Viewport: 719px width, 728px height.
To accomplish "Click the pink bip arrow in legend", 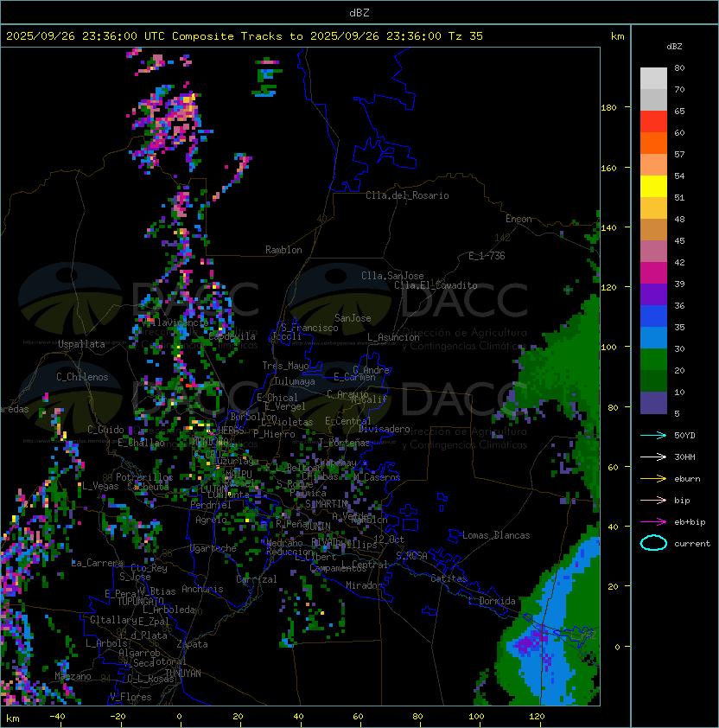I will [653, 501].
